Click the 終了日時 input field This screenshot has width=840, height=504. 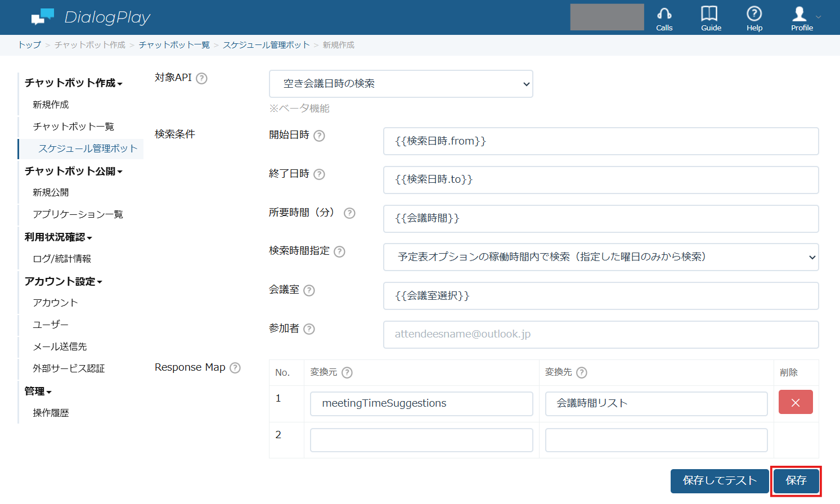pyautogui.click(x=601, y=180)
